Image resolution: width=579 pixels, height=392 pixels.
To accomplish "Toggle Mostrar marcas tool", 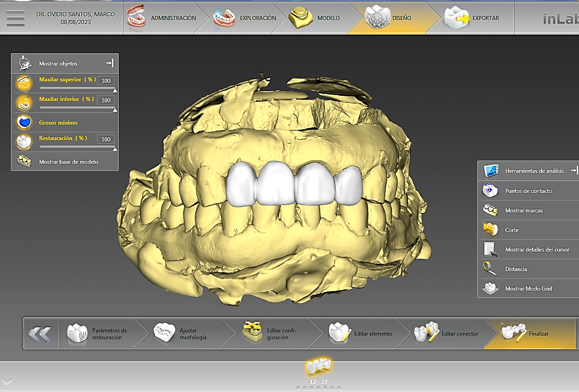I will point(528,210).
